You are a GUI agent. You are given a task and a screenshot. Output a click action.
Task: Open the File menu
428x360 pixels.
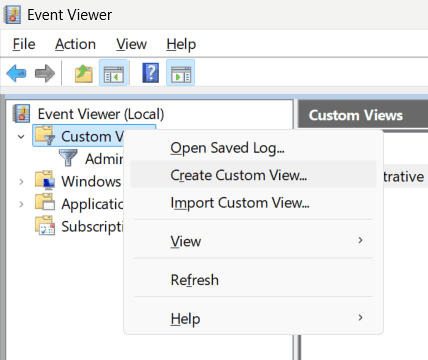(x=24, y=44)
